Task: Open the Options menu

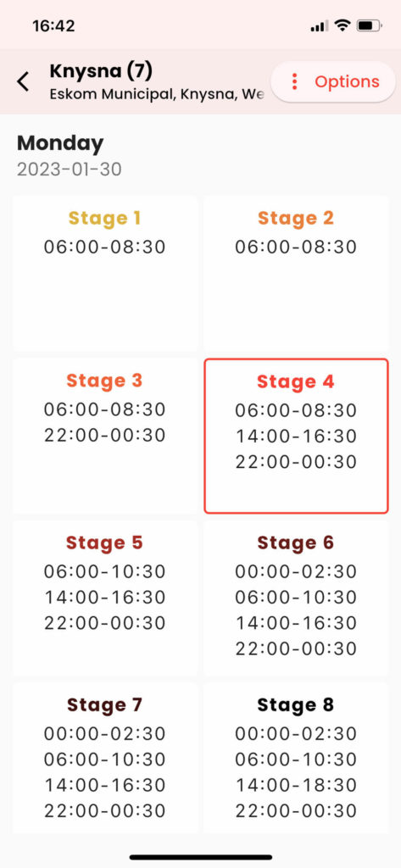Action: [x=333, y=81]
